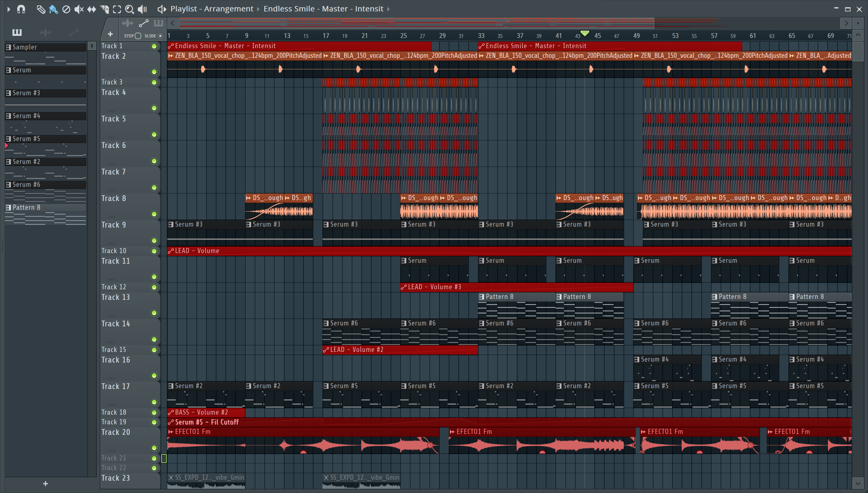The width and height of the screenshot is (868, 493).
Task: Expand arrow after Playlist - Arrangement breadcrumb
Action: coord(258,9)
